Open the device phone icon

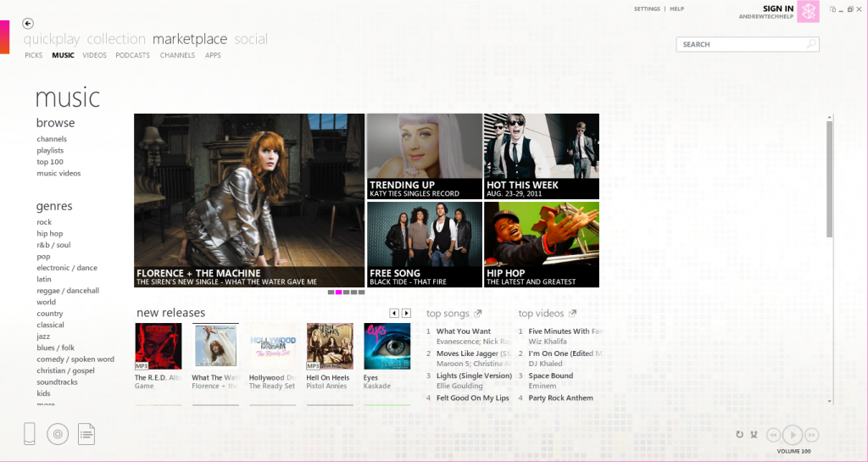(30, 434)
